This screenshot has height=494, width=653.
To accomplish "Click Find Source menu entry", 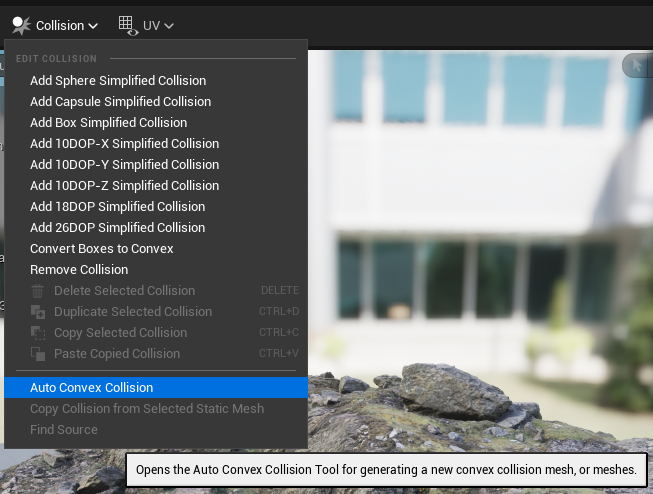I will point(156,429).
